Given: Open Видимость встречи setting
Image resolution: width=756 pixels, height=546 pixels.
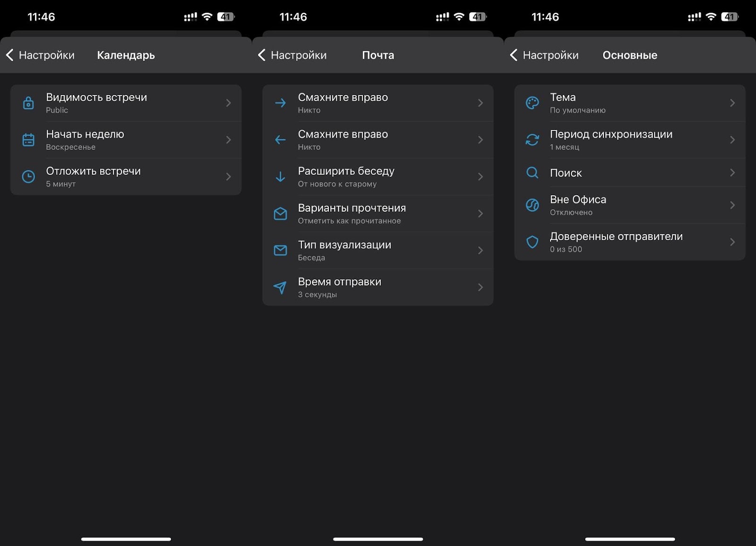Looking at the screenshot, I should click(126, 103).
